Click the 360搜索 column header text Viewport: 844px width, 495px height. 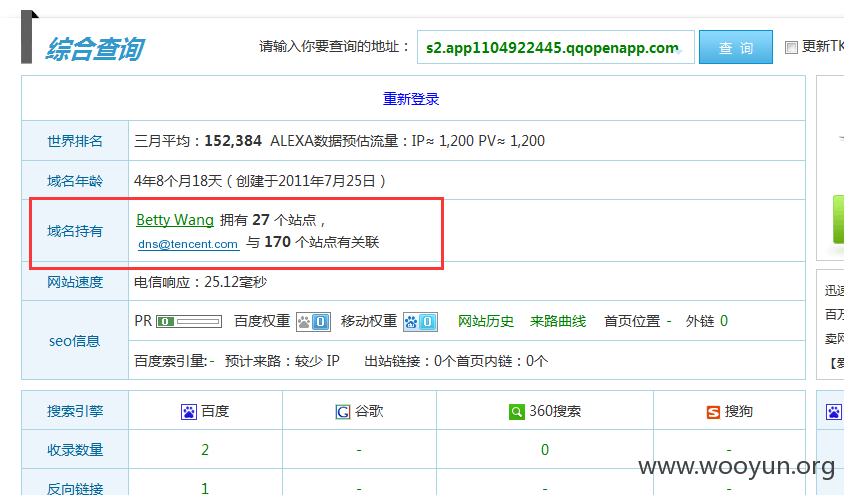point(555,412)
